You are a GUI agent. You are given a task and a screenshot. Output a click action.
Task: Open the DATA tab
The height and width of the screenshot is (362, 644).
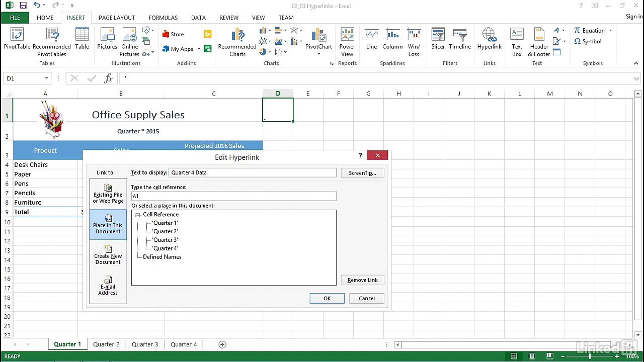coord(198,18)
